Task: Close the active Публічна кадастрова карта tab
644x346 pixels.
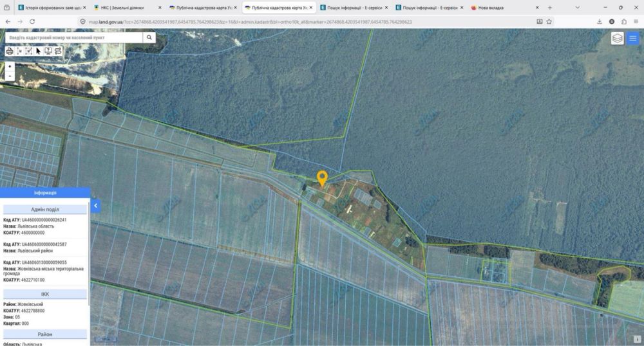Action: tap(311, 7)
